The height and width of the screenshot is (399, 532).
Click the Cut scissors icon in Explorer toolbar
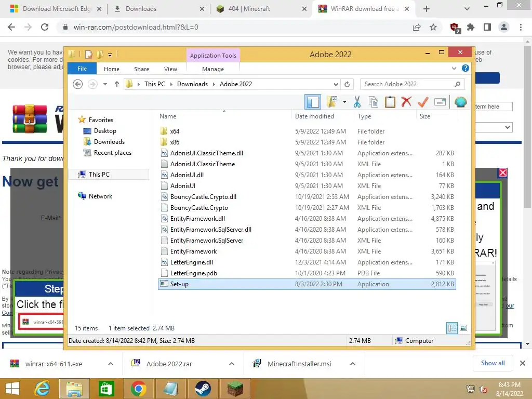point(357,101)
